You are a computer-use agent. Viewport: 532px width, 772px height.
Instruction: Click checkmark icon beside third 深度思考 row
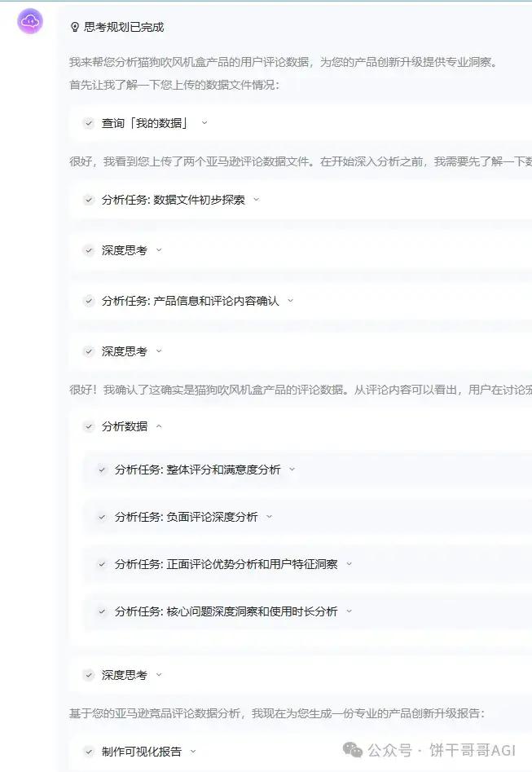coord(89,675)
